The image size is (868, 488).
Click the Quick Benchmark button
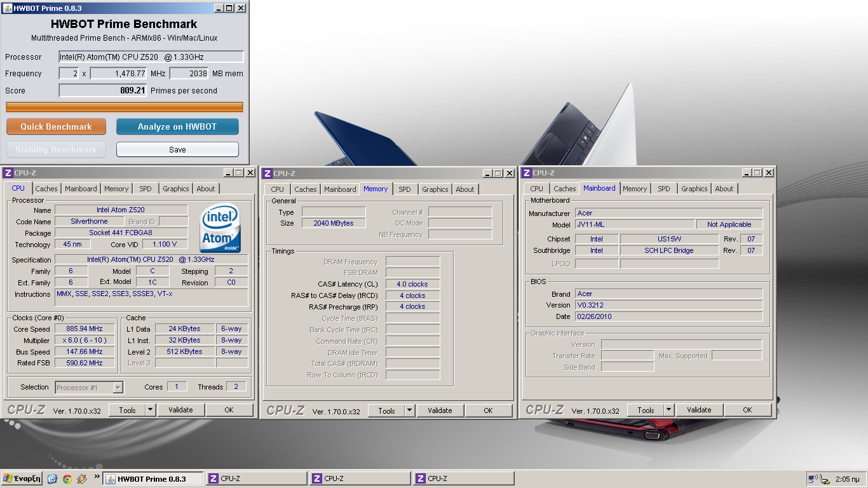pos(56,126)
